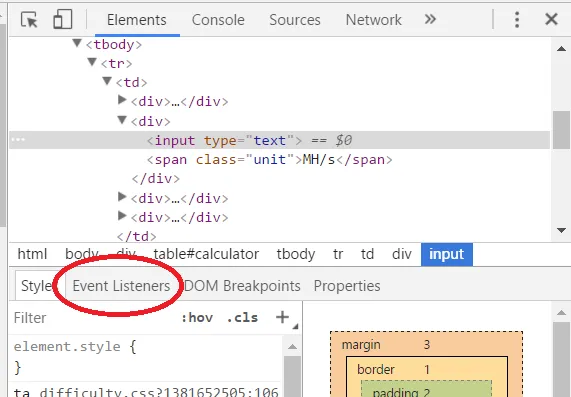Open the ta_difficulty.css source link

[146, 392]
